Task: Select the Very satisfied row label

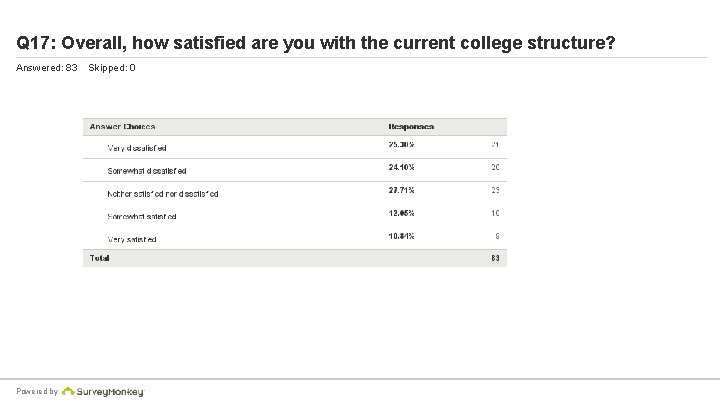Action: click(x=132, y=239)
